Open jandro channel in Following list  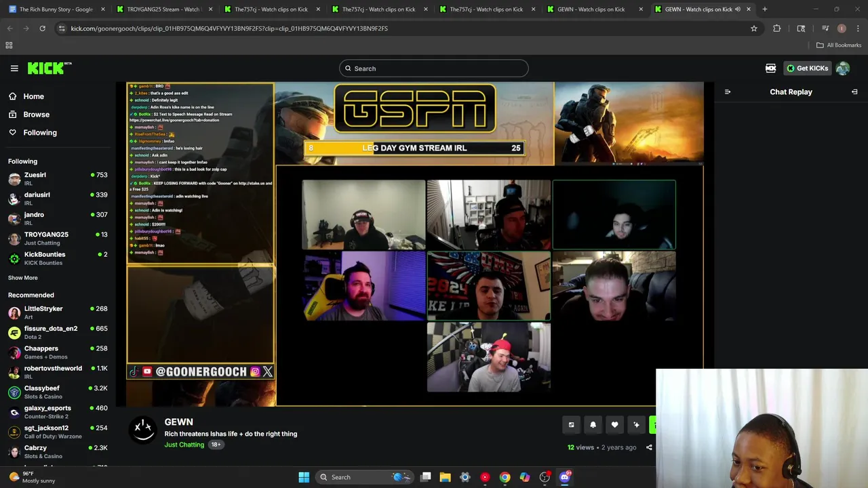(58, 218)
